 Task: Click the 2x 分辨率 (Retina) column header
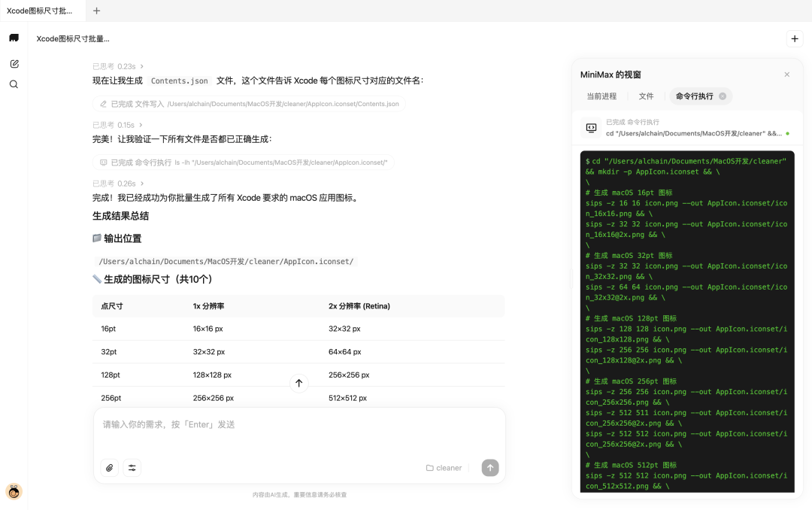click(x=359, y=306)
